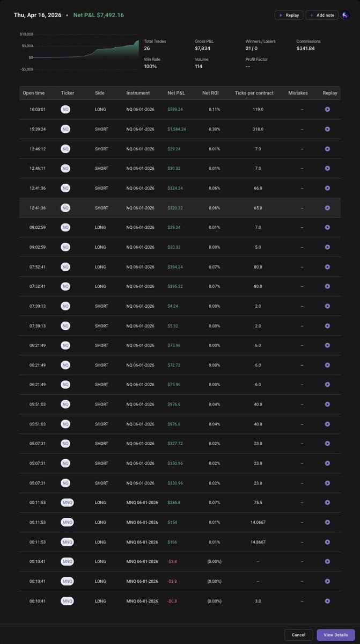
Task: Click the Winners / Losers 21 / 0 value
Action: (251, 48)
